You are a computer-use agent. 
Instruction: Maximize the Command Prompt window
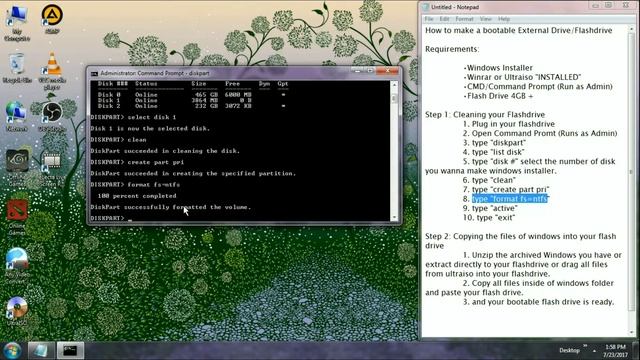(370, 71)
